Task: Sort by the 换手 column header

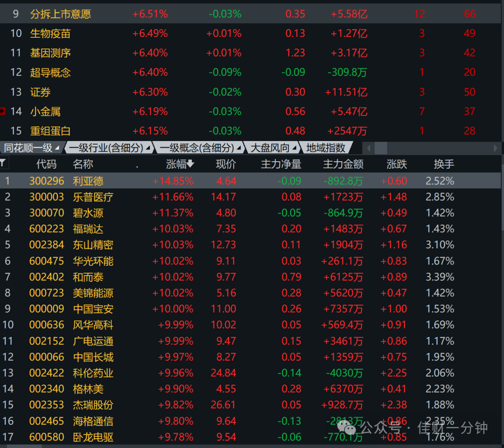Action: pos(444,164)
